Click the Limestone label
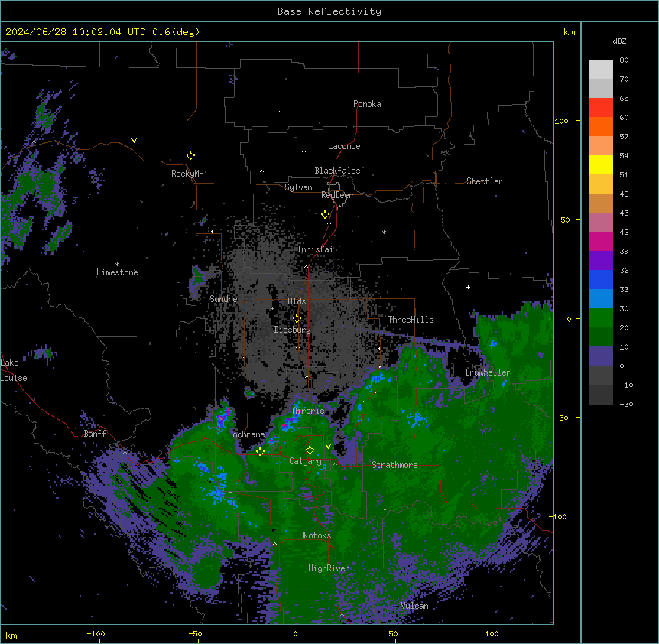Image resolution: width=659 pixels, height=644 pixels. click(117, 272)
